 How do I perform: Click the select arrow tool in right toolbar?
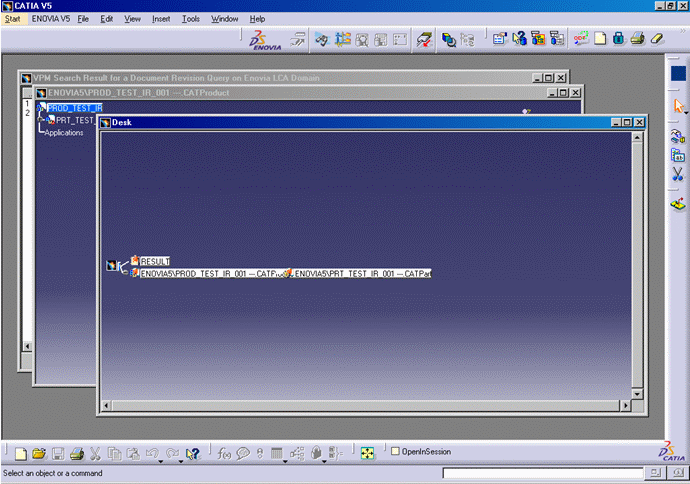(678, 105)
